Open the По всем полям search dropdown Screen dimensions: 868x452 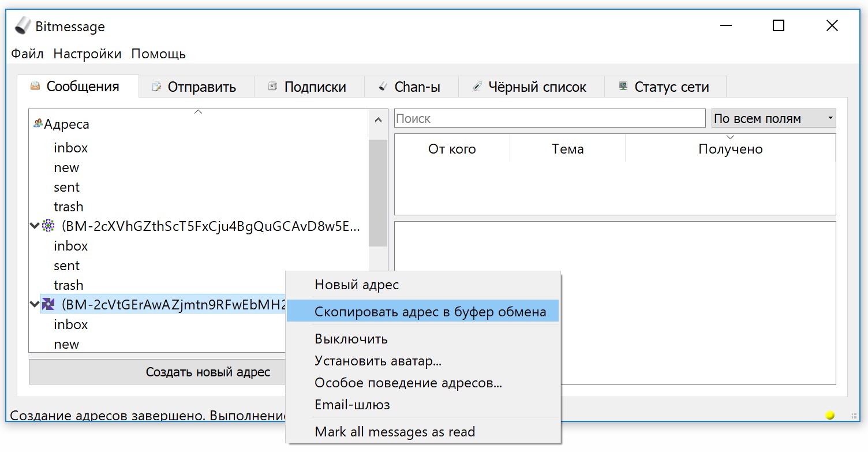click(773, 118)
